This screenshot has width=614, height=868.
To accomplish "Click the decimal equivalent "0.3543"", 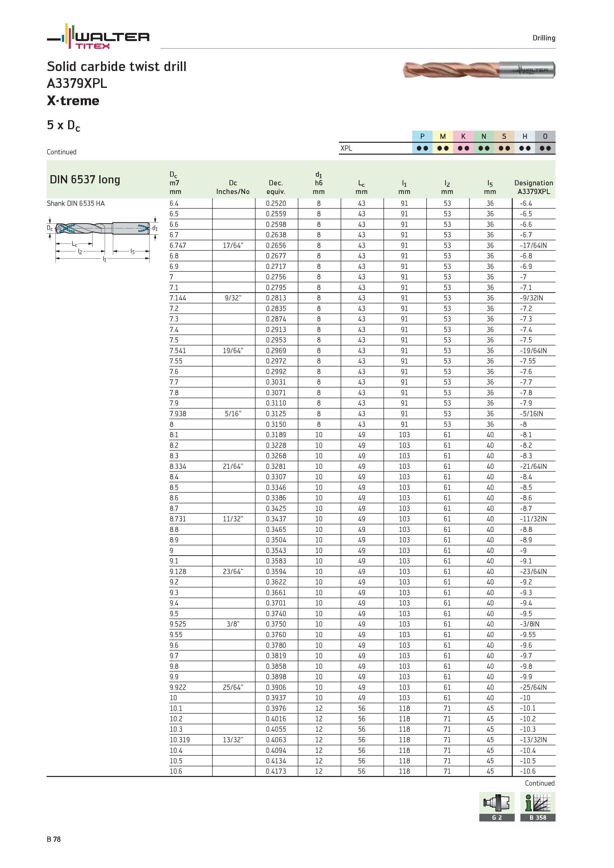I will (276, 551).
